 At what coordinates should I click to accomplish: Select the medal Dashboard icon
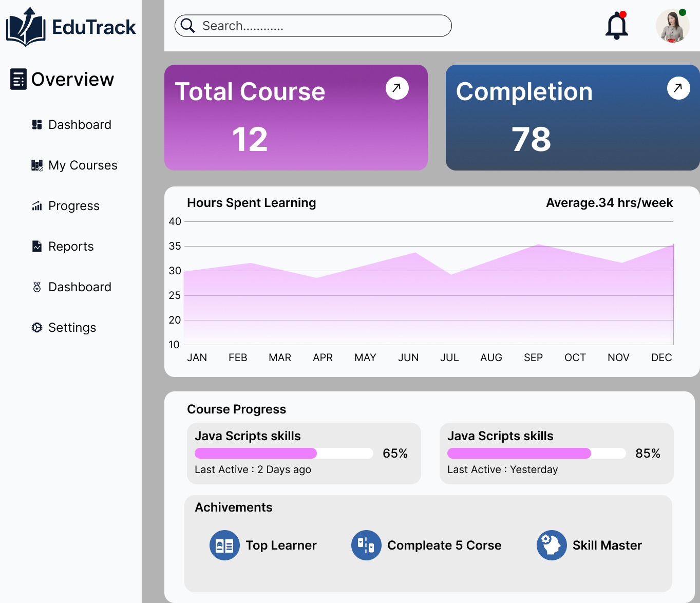(36, 287)
